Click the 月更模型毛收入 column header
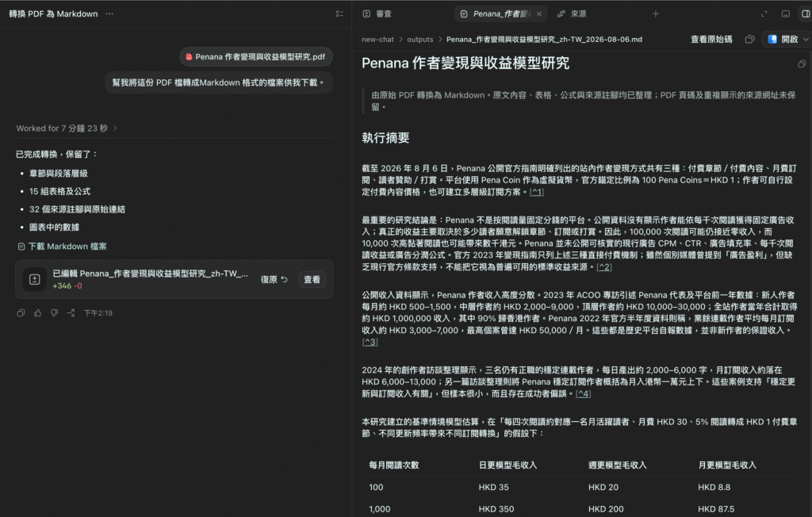 click(x=727, y=465)
